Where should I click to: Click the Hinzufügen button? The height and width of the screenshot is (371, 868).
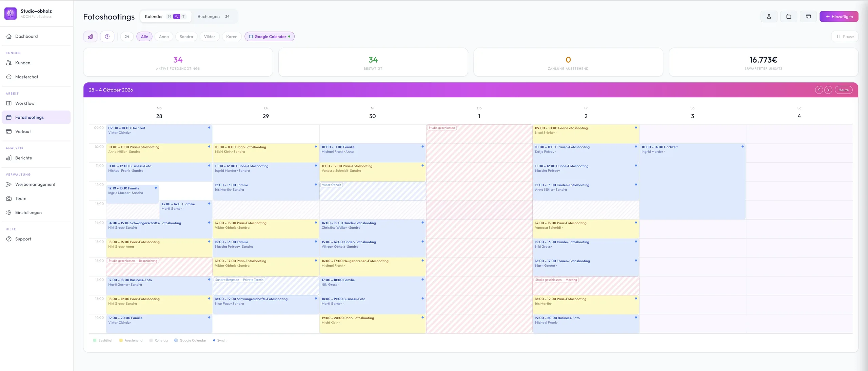pyautogui.click(x=839, y=17)
